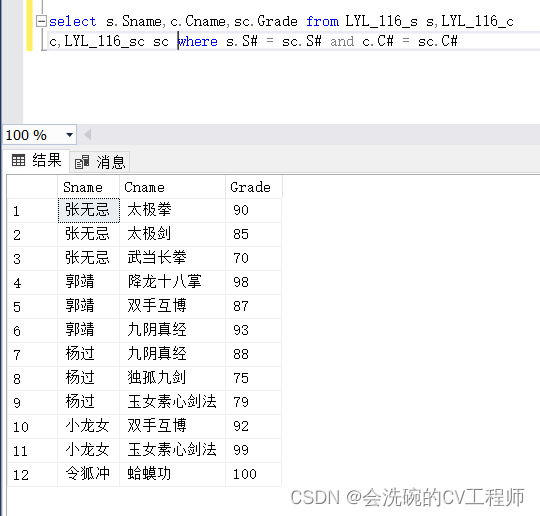Screen dimensions: 540x516
Task: Click the select keyword in query editor
Action: [x=72, y=21]
